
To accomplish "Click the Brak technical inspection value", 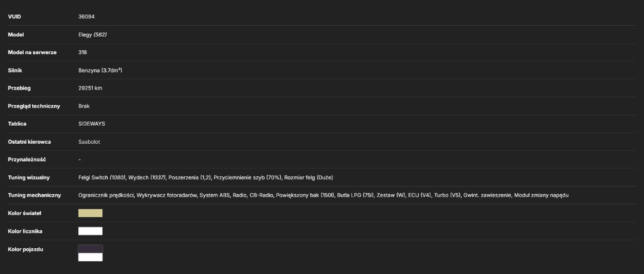I will [84, 106].
